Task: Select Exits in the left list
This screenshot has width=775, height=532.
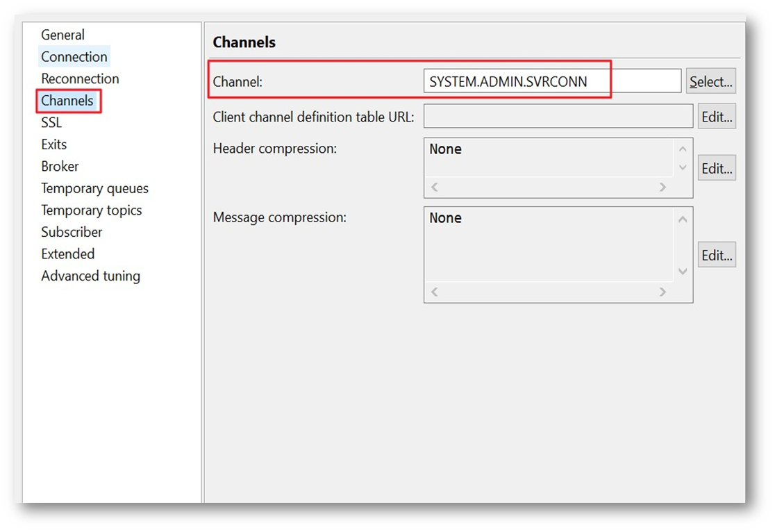Action: (53, 144)
